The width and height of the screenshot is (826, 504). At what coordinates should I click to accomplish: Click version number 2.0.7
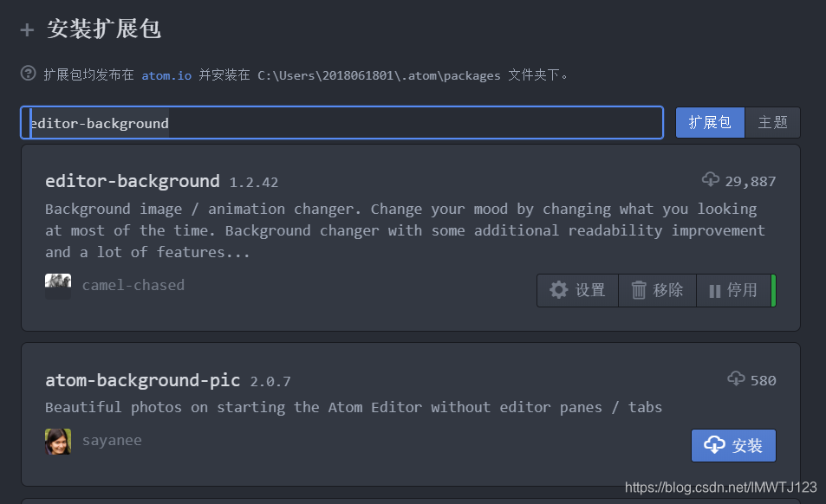[x=270, y=381]
